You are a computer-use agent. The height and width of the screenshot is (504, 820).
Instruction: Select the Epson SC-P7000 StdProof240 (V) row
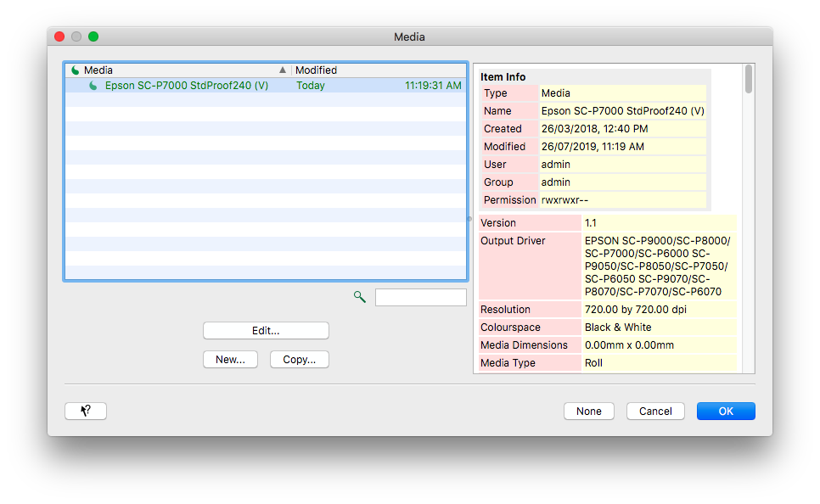pos(266,85)
